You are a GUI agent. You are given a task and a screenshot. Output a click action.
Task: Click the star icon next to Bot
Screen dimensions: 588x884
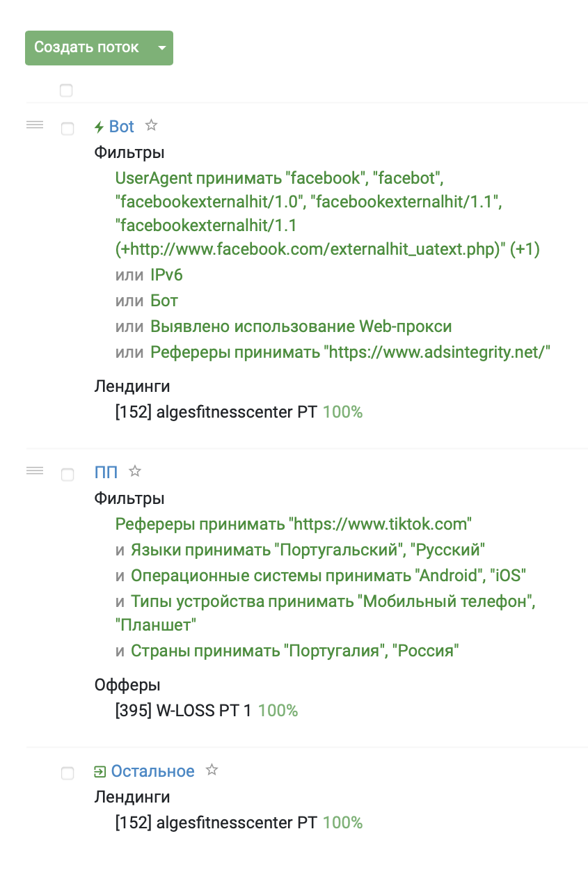[151, 126]
